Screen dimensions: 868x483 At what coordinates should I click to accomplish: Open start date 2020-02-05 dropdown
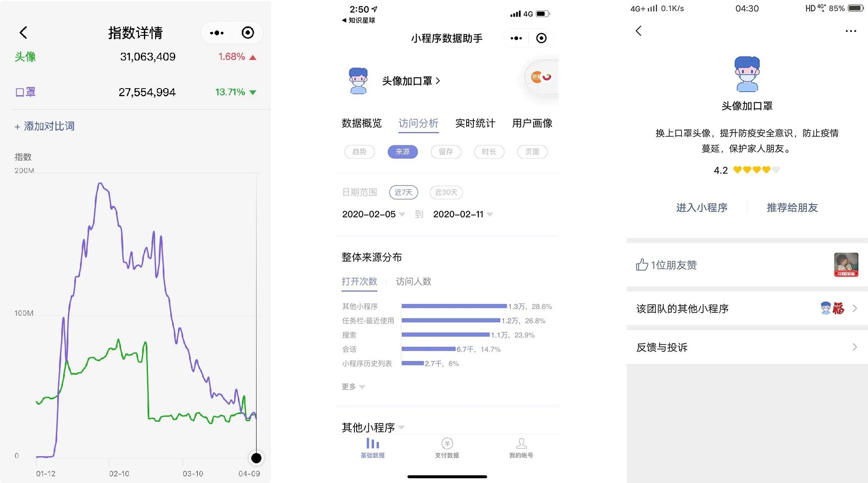point(373,214)
